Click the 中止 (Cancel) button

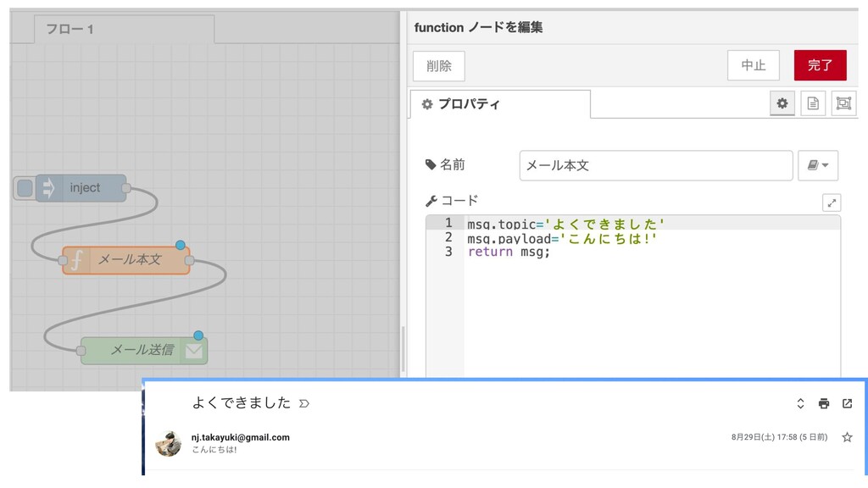(x=754, y=65)
